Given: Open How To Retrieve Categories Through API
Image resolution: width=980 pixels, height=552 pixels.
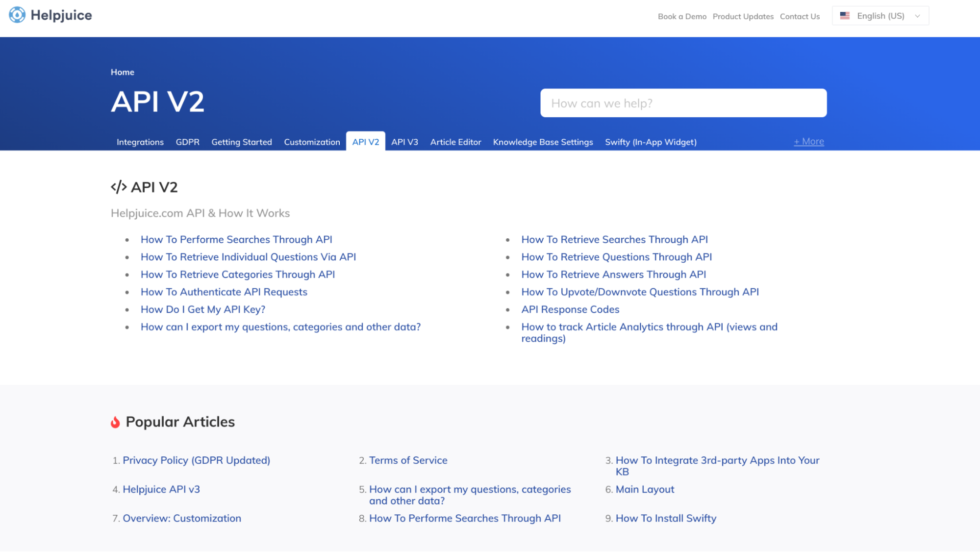Looking at the screenshot, I should coord(238,275).
